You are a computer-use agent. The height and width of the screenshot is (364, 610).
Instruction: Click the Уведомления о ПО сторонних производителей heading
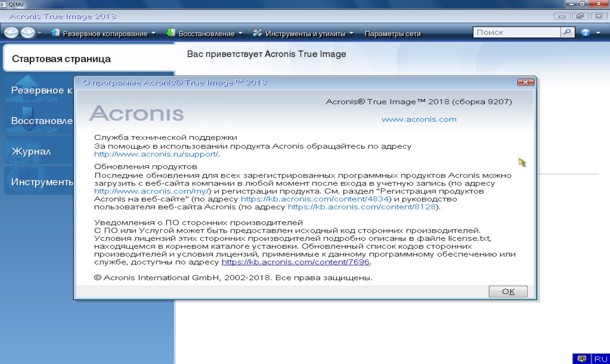point(198,222)
